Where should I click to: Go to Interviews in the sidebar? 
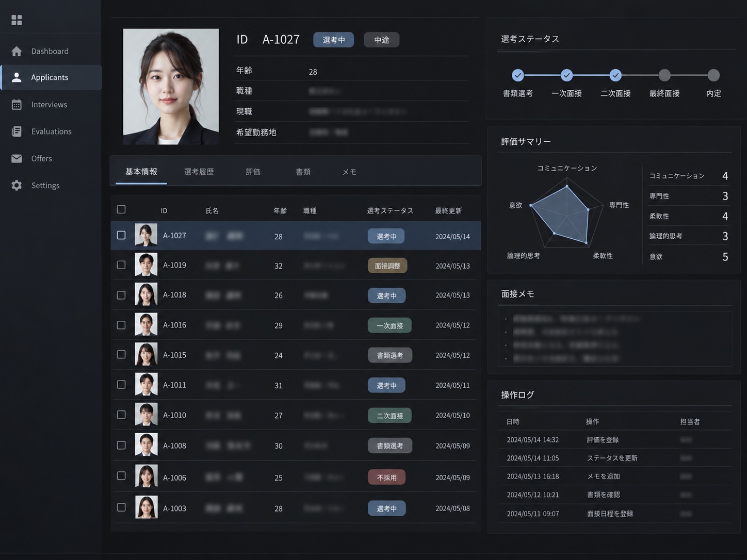tap(49, 105)
